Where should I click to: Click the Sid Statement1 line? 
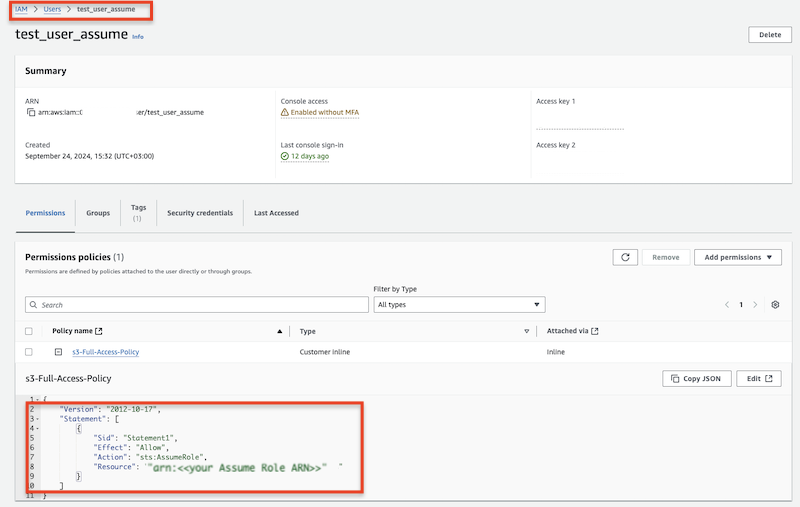point(135,438)
